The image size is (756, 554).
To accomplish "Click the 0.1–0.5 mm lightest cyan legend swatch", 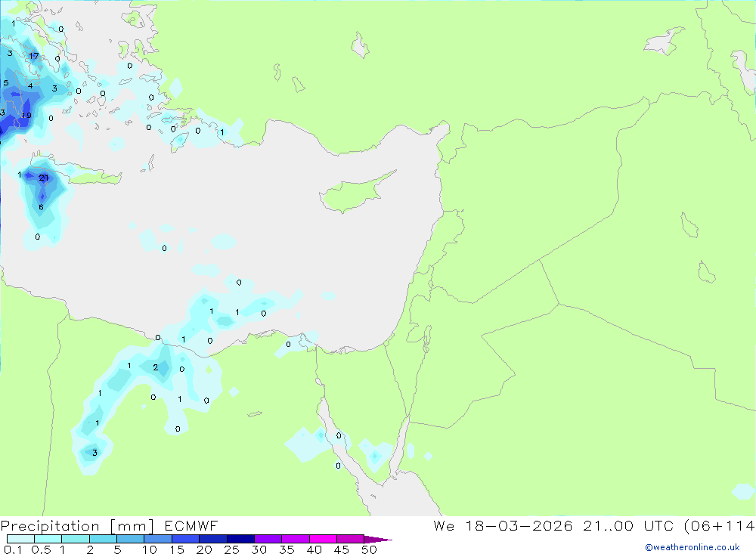I will click(x=20, y=539).
